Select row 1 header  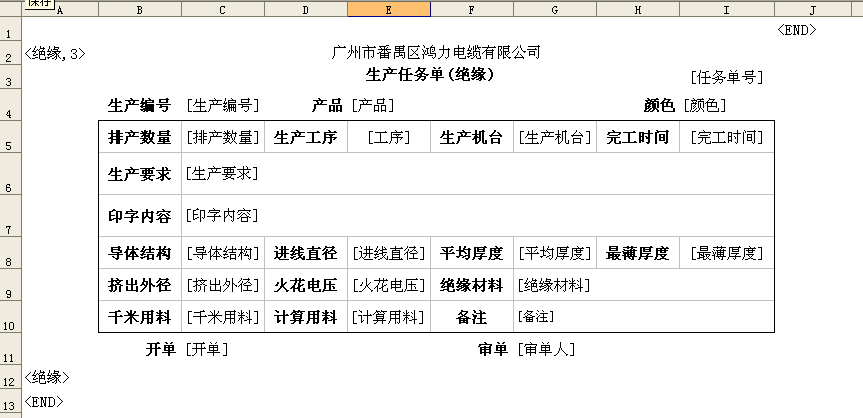[10, 29]
